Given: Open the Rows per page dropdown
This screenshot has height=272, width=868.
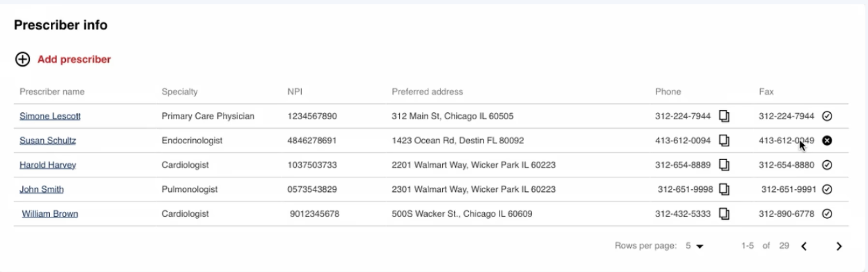Looking at the screenshot, I should (x=694, y=246).
